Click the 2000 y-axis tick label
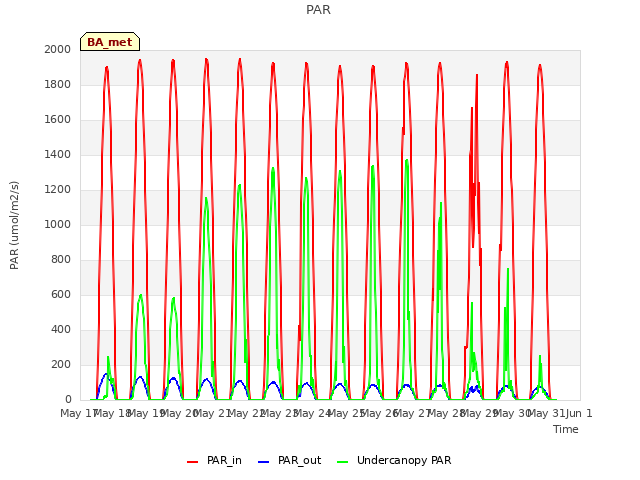640x480 pixels. [x=58, y=49]
